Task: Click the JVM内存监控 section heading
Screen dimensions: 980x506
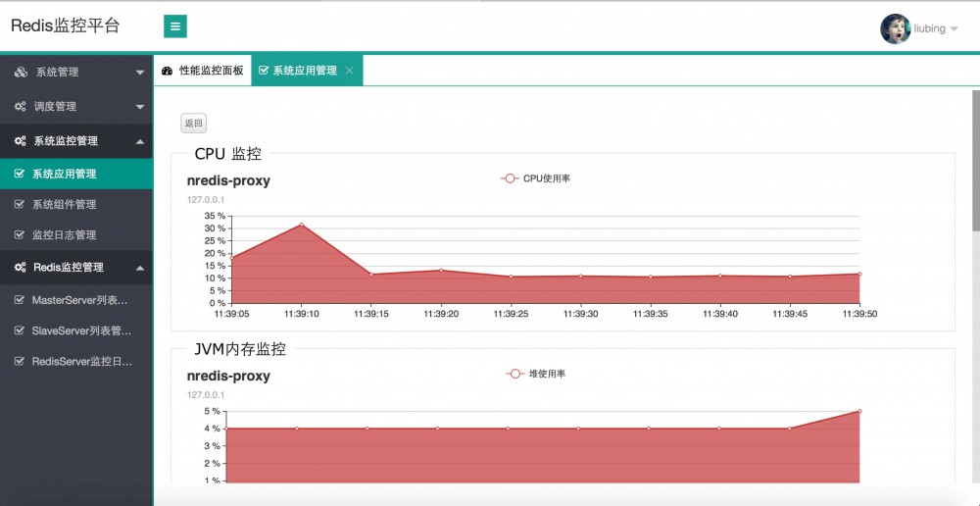Action: [239, 349]
